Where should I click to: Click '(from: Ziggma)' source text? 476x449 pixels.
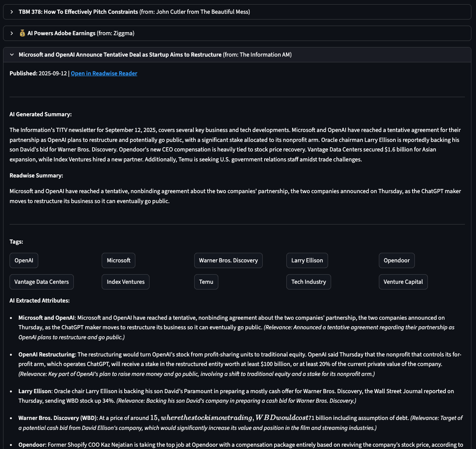pos(116,33)
